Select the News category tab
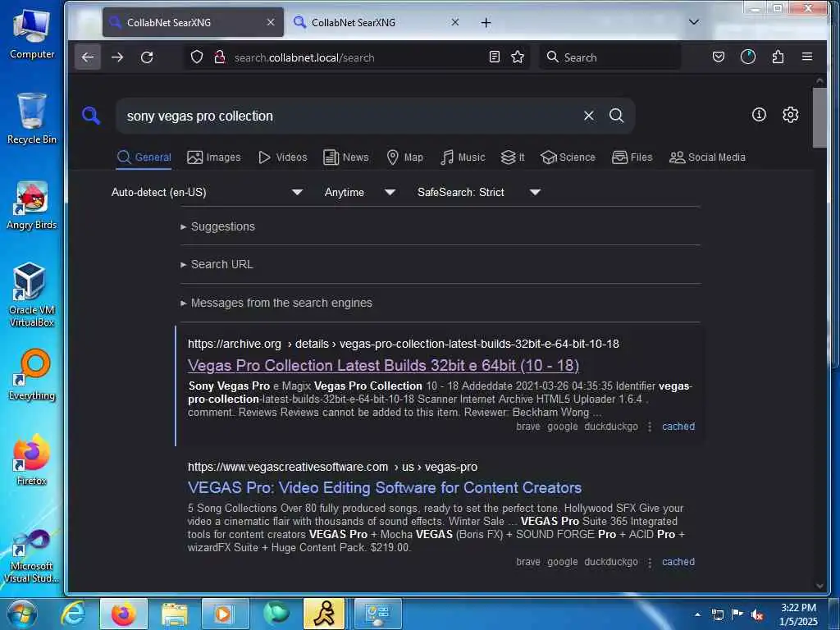The width and height of the screenshot is (840, 630). tap(346, 157)
